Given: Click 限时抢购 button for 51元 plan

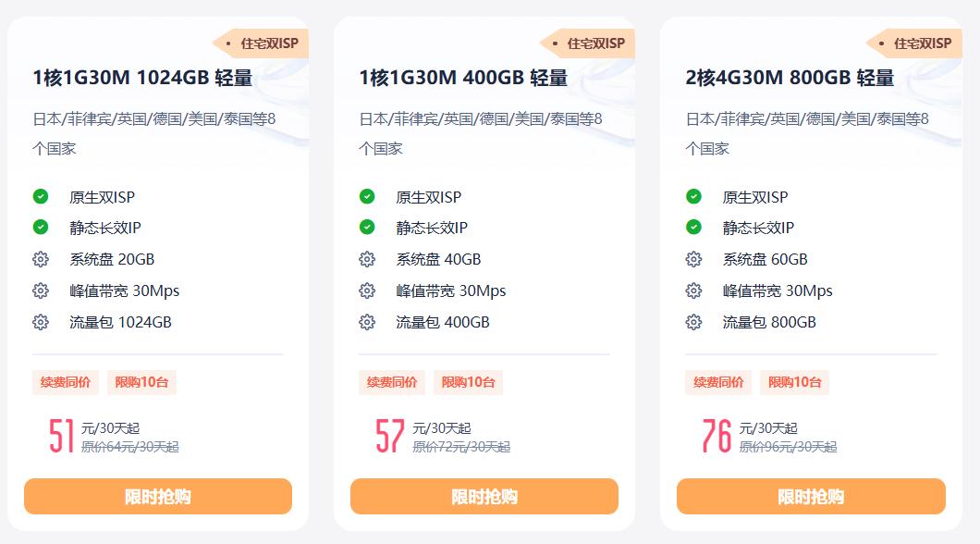Looking at the screenshot, I should coord(158,496).
